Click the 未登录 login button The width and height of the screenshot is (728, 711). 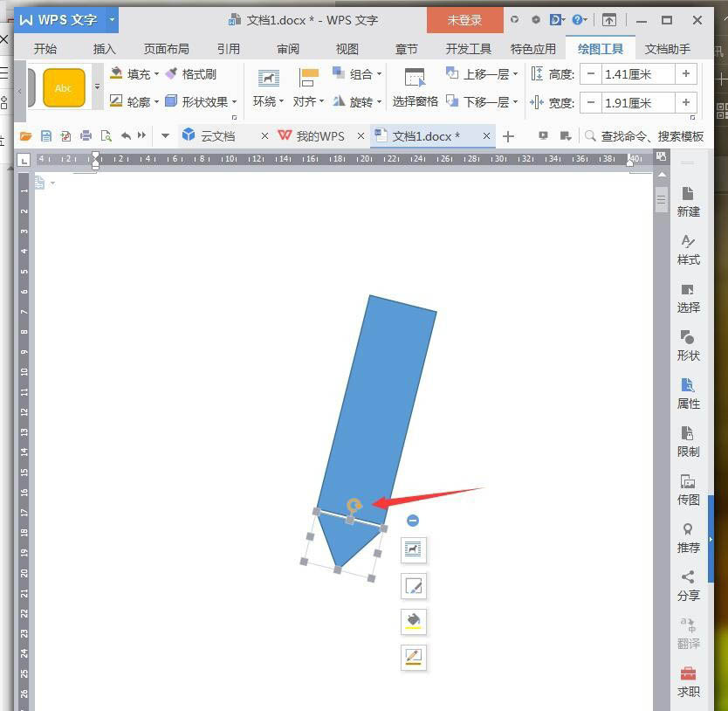[x=464, y=20]
